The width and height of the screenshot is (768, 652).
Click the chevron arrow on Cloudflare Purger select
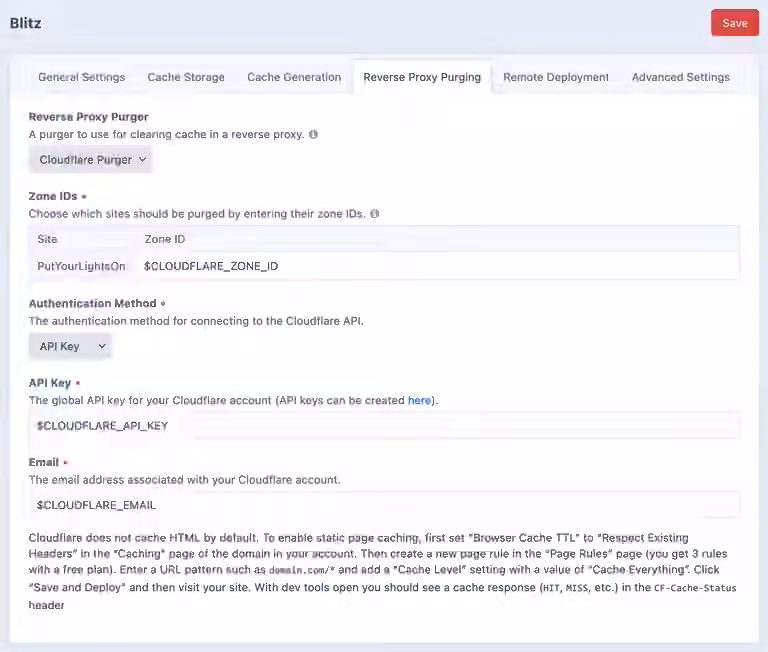143,160
